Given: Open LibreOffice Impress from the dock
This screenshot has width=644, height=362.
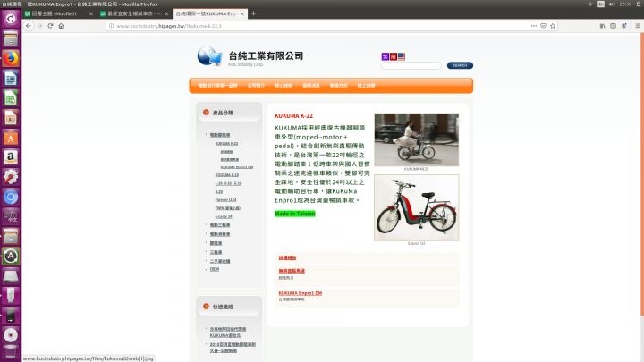Looking at the screenshot, I should click(11, 117).
